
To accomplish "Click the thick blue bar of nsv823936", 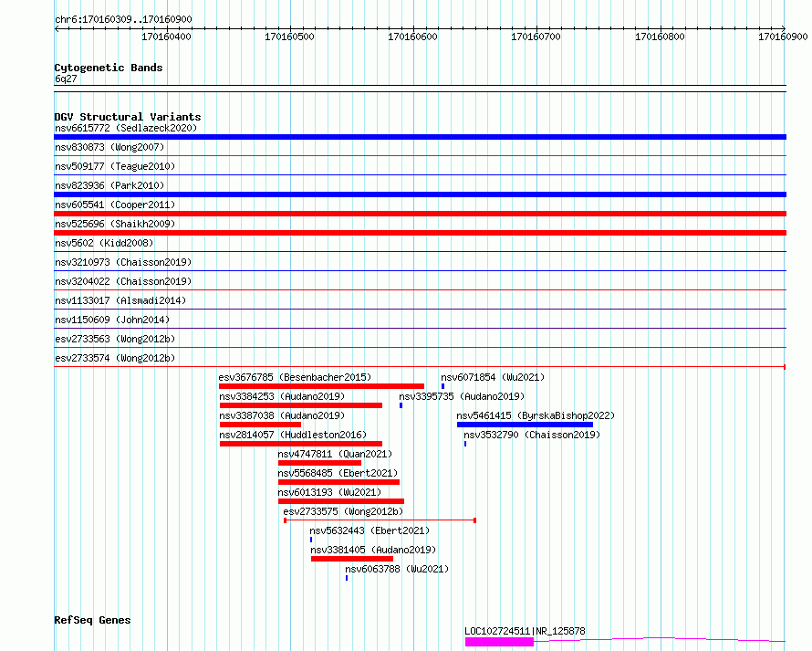I will (x=420, y=194).
